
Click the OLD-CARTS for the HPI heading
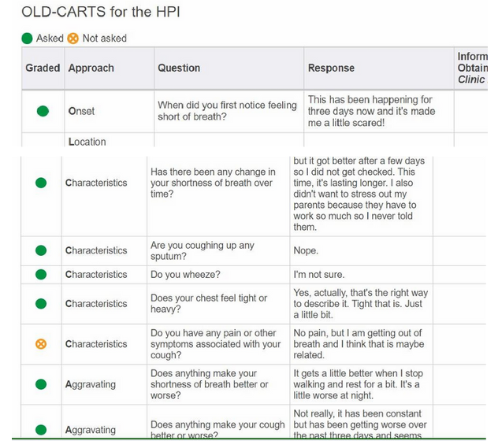[x=101, y=12]
